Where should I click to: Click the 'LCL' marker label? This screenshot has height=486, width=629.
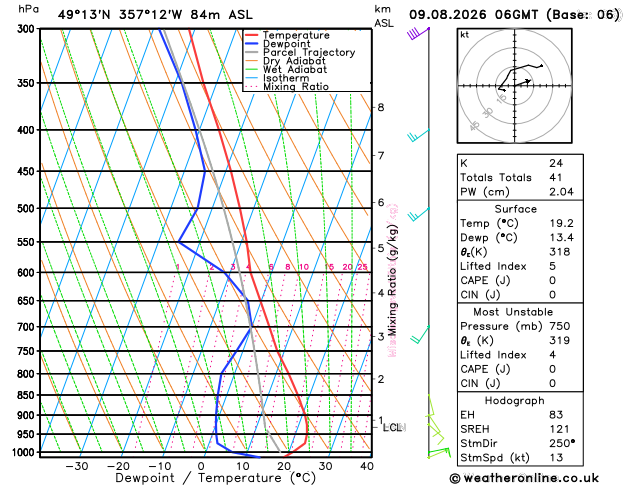click(x=394, y=428)
